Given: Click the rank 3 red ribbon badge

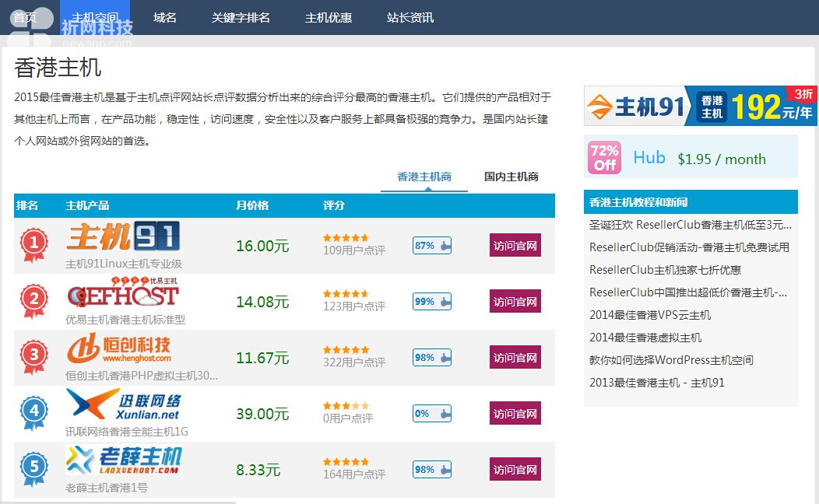Looking at the screenshot, I should [34, 357].
